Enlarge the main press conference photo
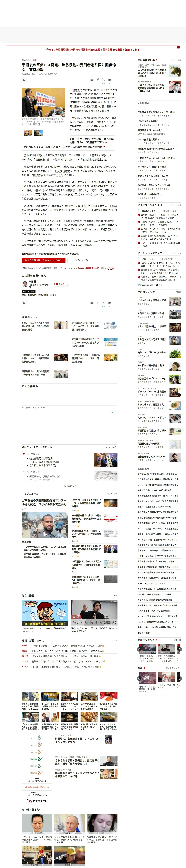The image size is (186, 868). coord(44,102)
